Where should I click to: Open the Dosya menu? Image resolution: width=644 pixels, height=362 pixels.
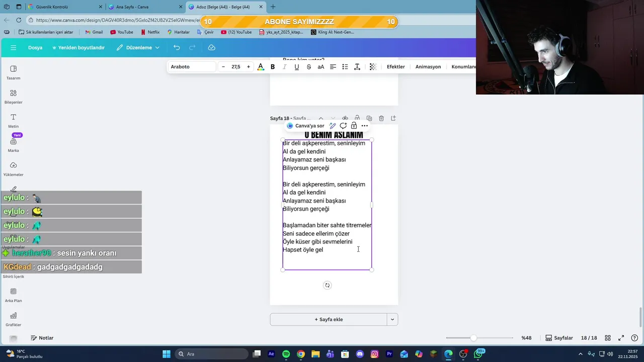(x=35, y=47)
